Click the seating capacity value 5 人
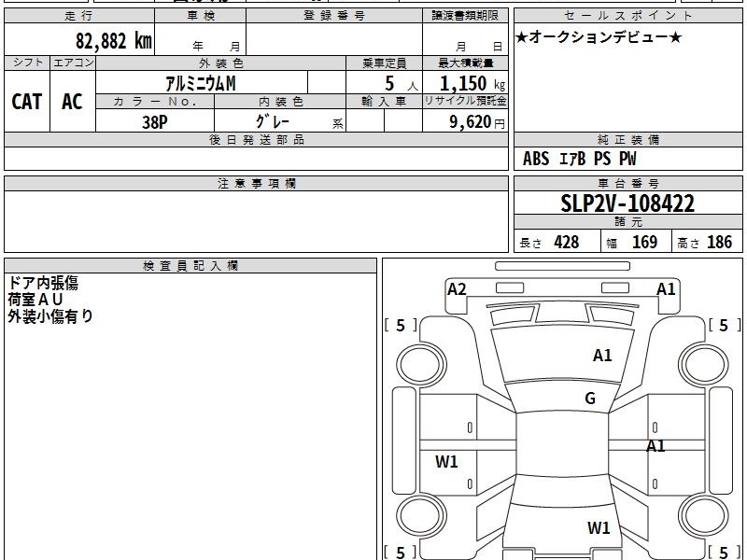The height and width of the screenshot is (560, 747). [x=401, y=83]
